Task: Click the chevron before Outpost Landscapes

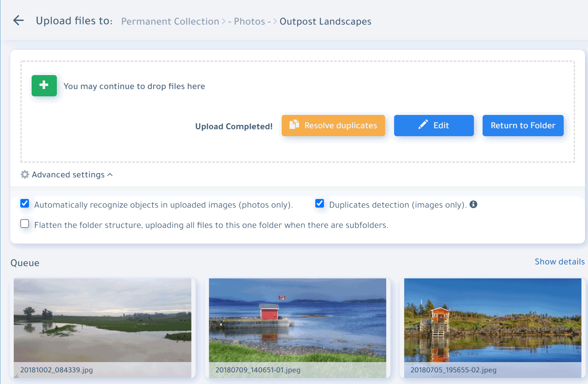Action: [x=275, y=21]
